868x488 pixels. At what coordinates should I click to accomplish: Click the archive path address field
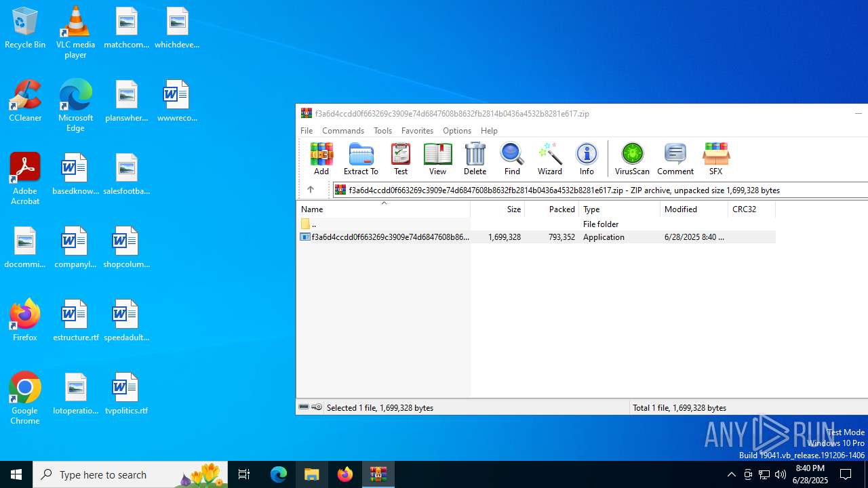coord(601,190)
